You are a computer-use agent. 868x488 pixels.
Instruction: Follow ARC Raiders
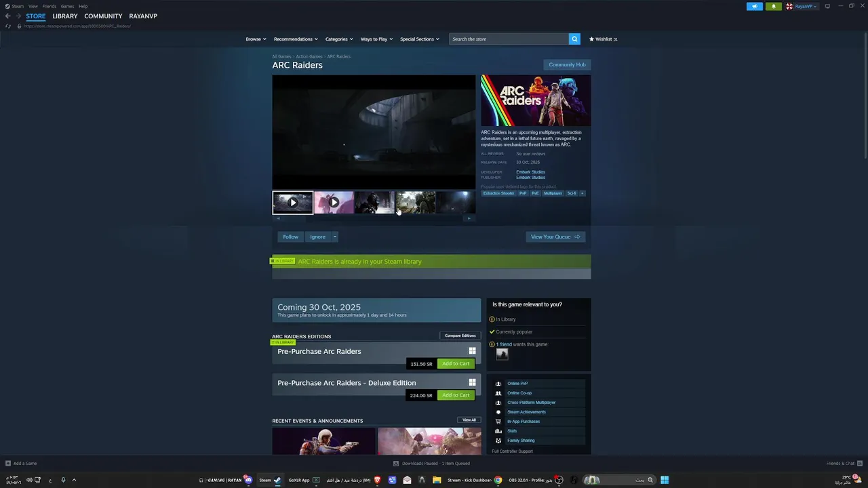coord(290,237)
